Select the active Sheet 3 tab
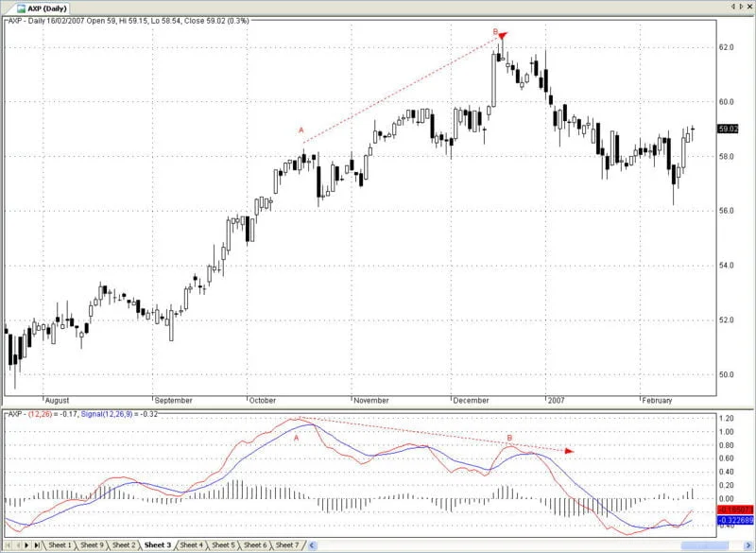Viewport: 756px width, 553px height. [x=158, y=544]
